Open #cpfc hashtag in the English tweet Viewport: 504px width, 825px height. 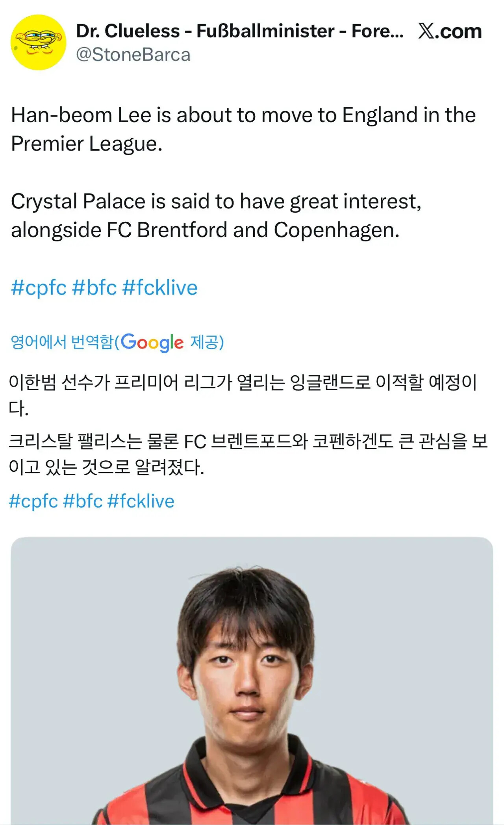(x=39, y=287)
